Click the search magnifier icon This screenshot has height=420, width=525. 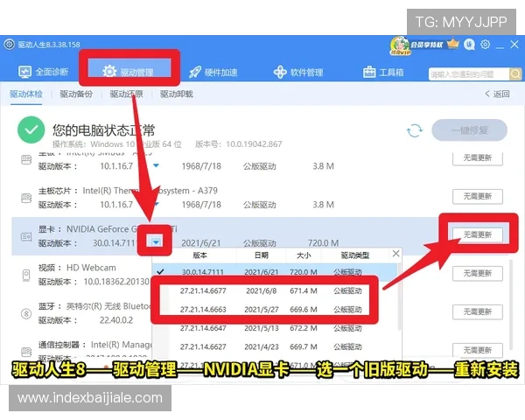click(515, 73)
